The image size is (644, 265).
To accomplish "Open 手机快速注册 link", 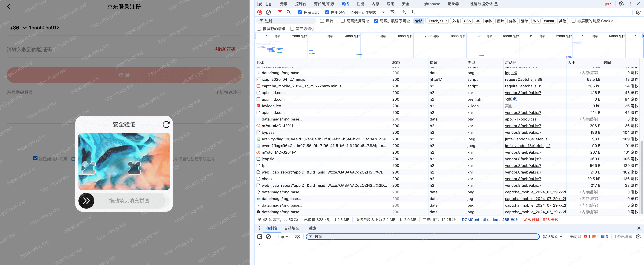I will 228,93.
